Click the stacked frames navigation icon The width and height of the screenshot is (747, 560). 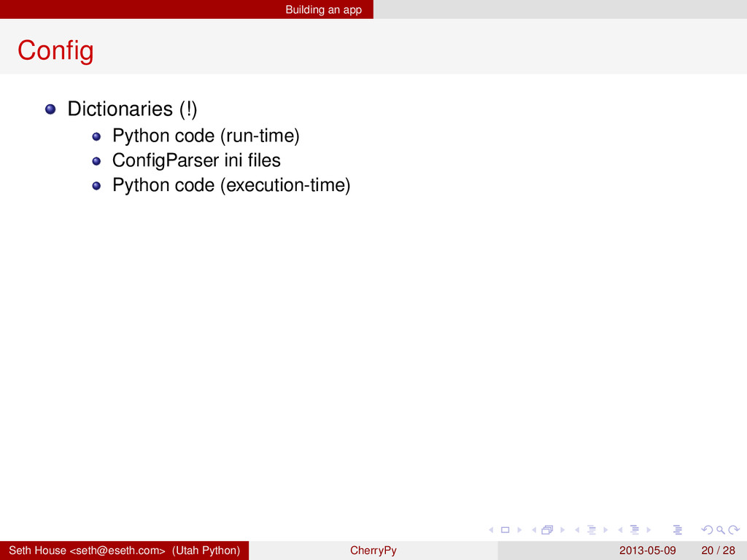tap(547, 529)
